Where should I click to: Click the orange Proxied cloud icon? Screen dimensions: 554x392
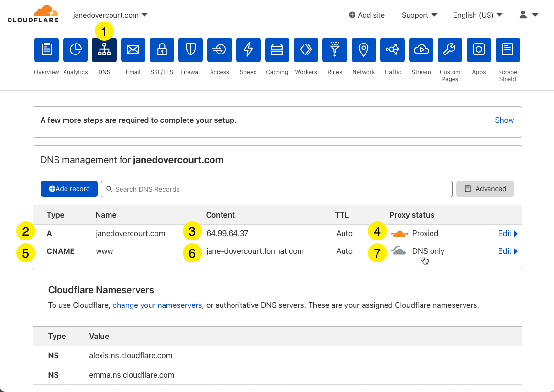(399, 234)
